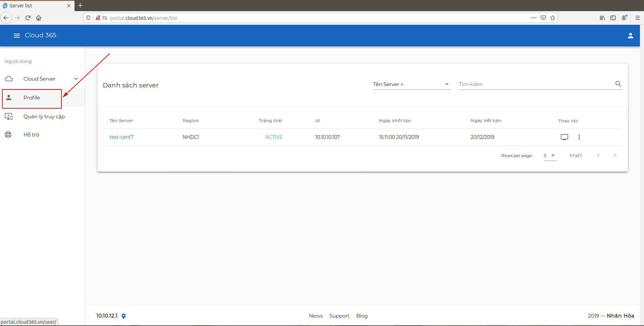
Task: Open Quản lý truy cập in sidebar
Action: tap(42, 117)
